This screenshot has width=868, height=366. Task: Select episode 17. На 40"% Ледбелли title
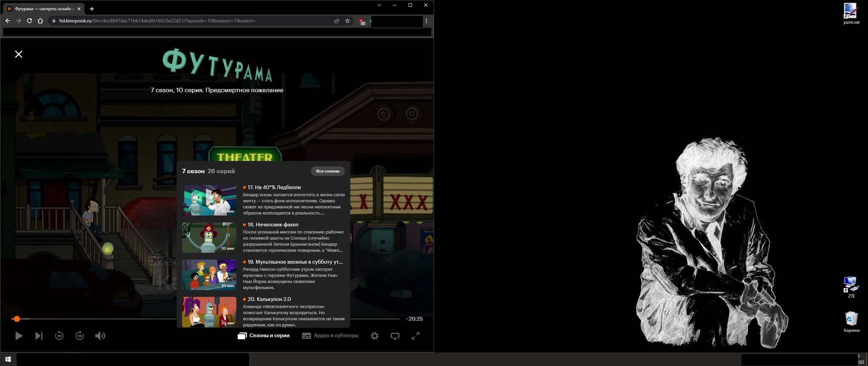coord(274,187)
